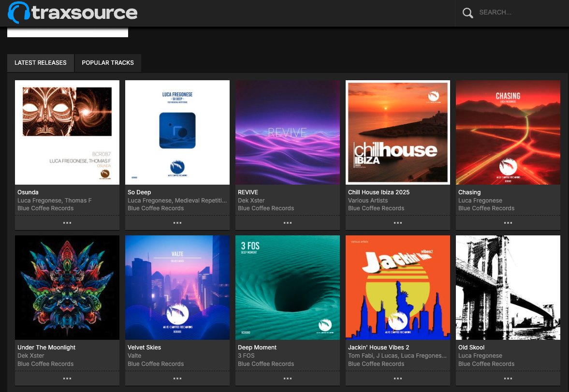
Task: Click Blue Coffee Records under Jackin' House Vibes 2
Action: (x=376, y=363)
